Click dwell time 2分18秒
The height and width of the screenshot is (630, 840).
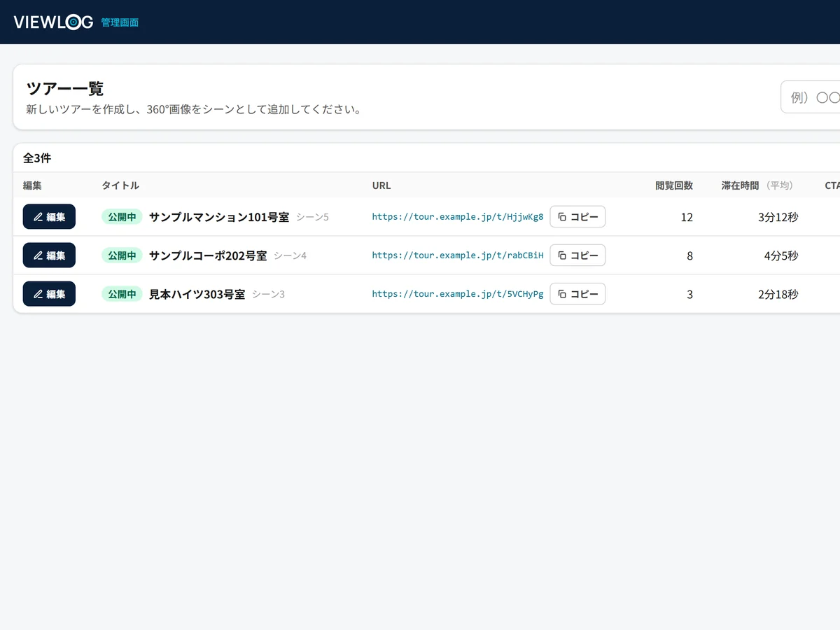coord(778,294)
